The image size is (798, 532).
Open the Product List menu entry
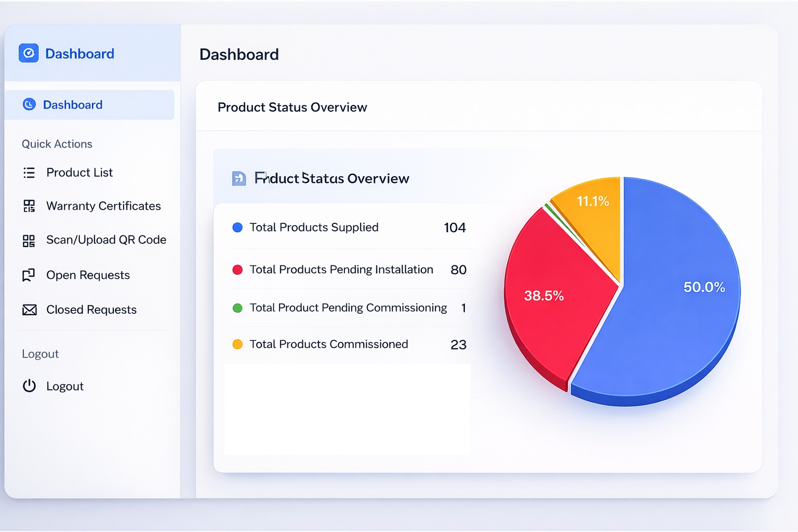79,172
